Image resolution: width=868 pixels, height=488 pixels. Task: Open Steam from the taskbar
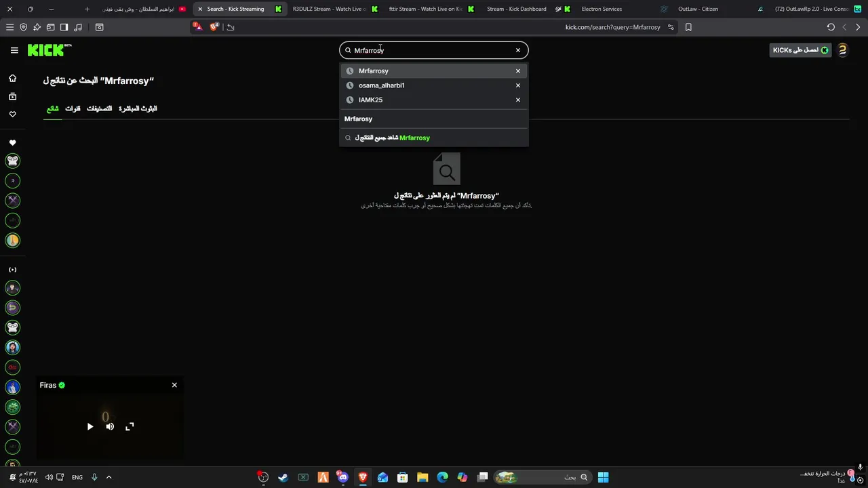283,477
